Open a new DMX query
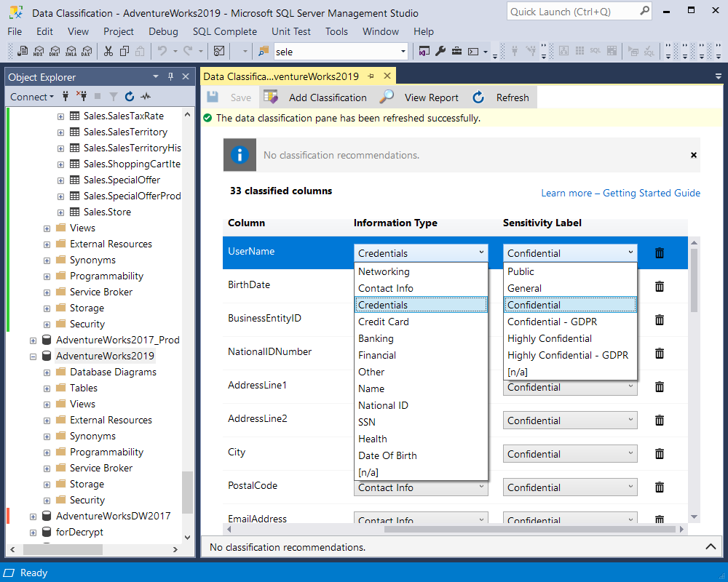This screenshot has width=728, height=582. click(55, 51)
